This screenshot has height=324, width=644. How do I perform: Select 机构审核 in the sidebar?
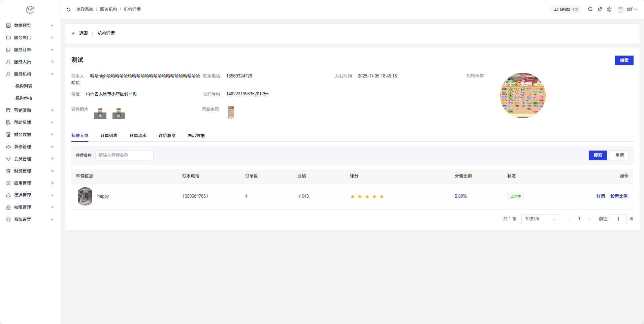(24, 98)
